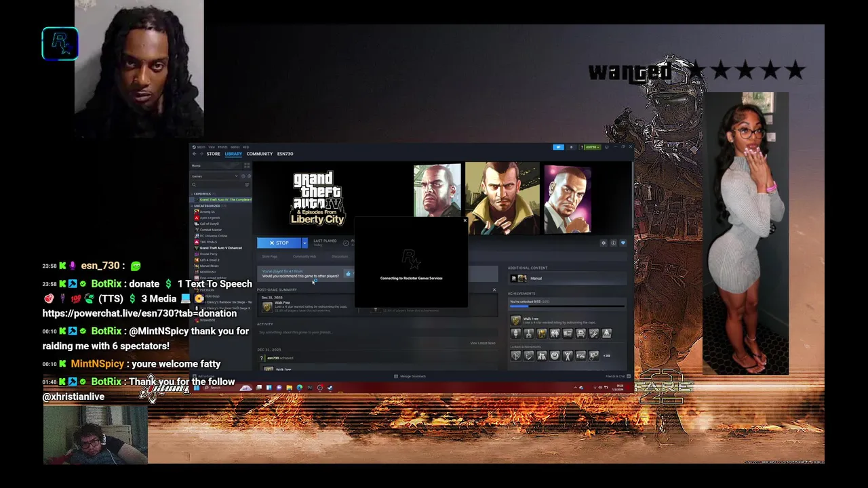
Task: Click the recent activity clock icon in sidebar
Action: click(243, 176)
